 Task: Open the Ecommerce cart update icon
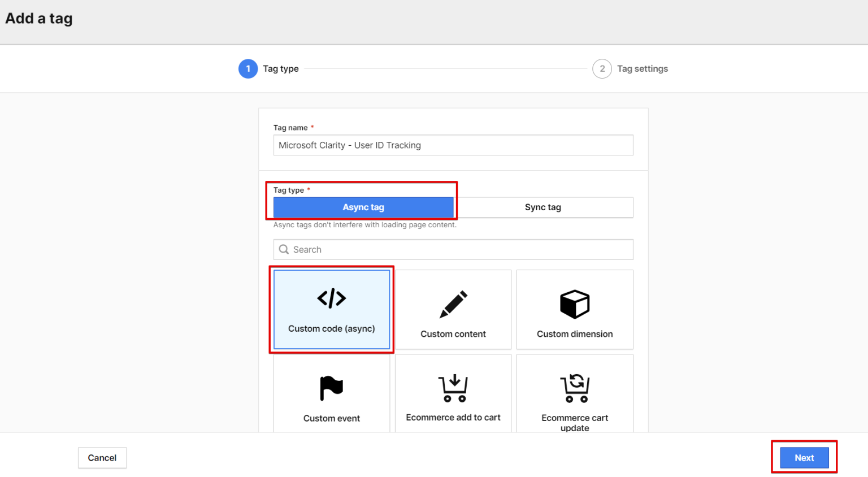click(574, 388)
